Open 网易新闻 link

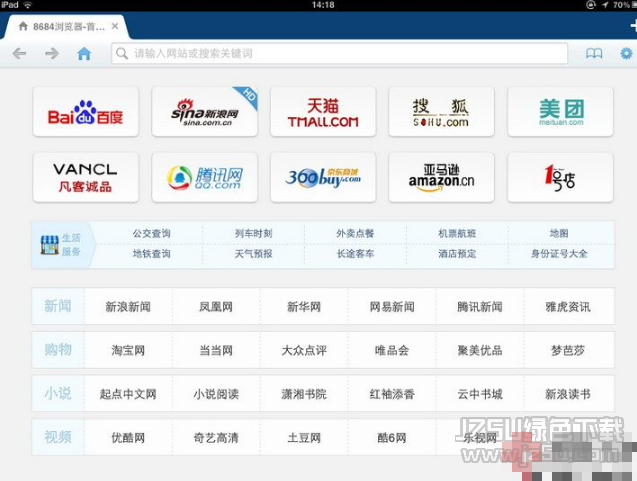392,307
